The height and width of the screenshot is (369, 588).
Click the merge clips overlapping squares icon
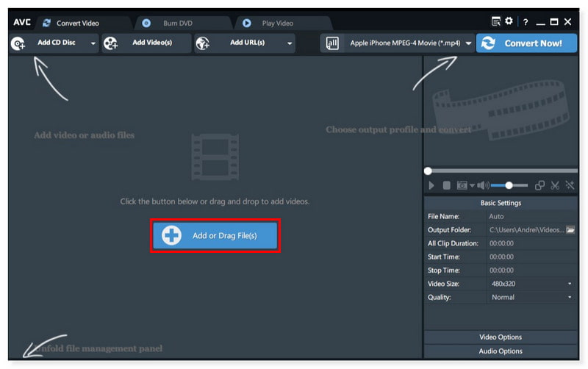539,186
